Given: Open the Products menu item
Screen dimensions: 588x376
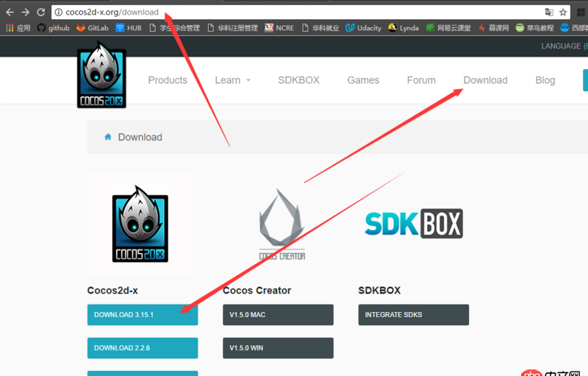Looking at the screenshot, I should [x=168, y=80].
